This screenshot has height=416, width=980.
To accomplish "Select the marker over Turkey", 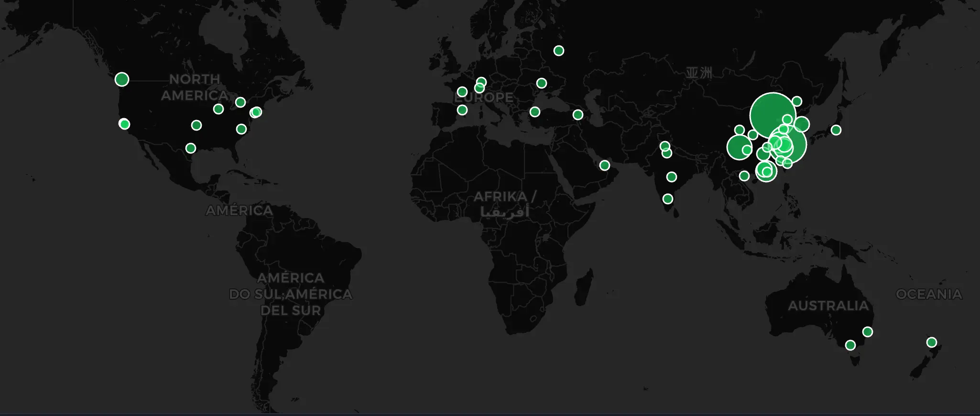I will 535,112.
